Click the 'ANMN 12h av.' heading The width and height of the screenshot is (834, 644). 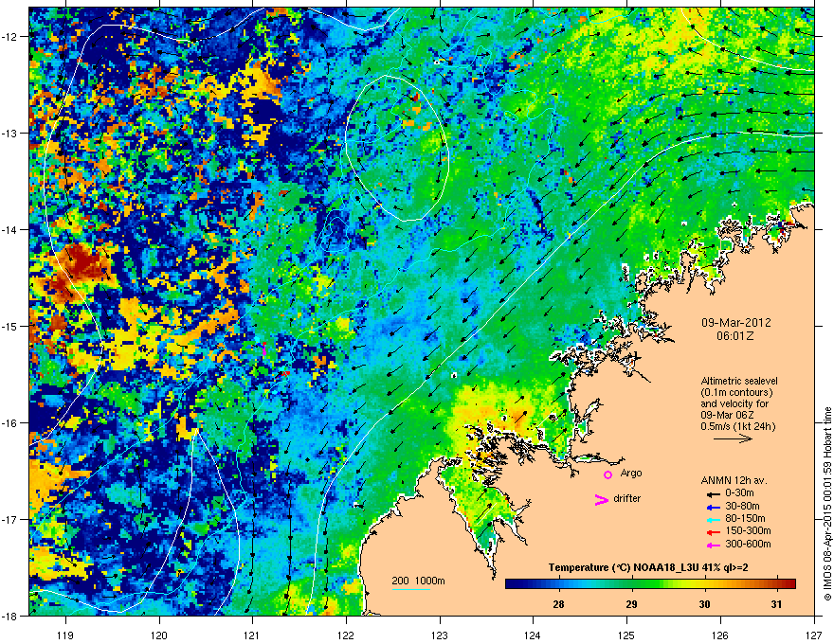[x=734, y=480]
